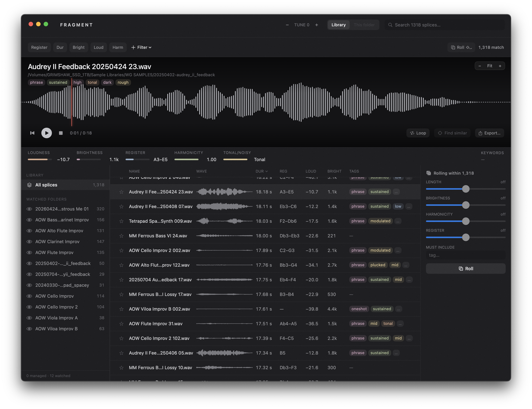Toggle eye for AOW Cello Improv 2
The image size is (532, 409).
click(x=29, y=307)
